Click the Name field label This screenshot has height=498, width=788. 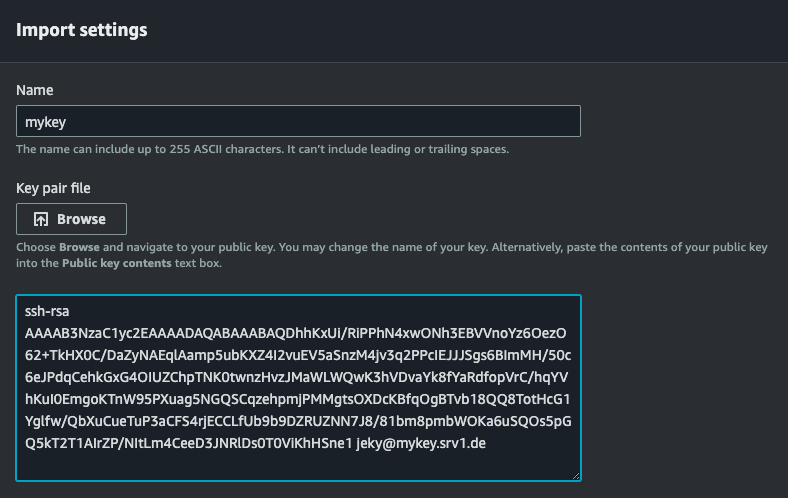click(x=35, y=90)
